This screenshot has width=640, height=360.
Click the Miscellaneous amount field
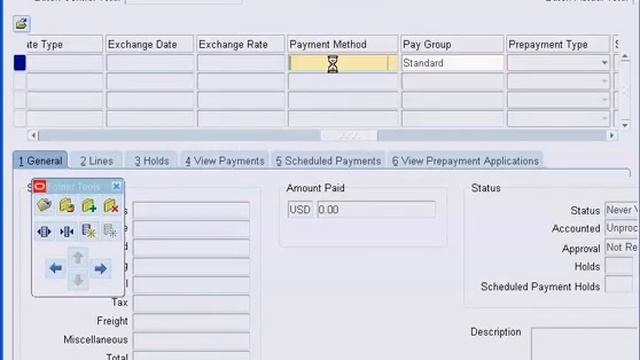pos(191,340)
